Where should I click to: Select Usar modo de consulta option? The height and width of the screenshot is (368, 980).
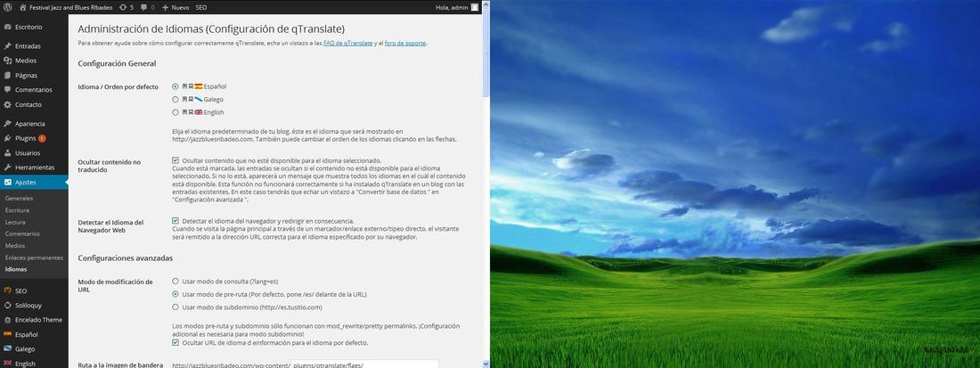click(x=176, y=282)
